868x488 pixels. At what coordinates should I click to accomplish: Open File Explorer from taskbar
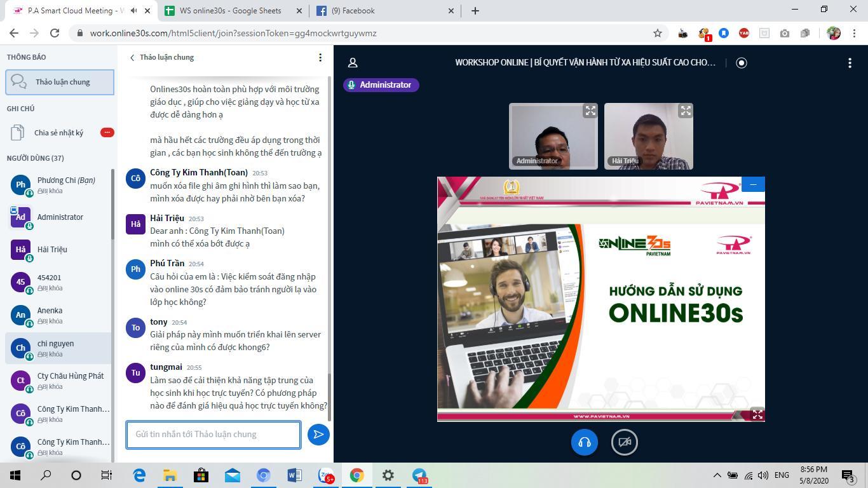pos(170,475)
